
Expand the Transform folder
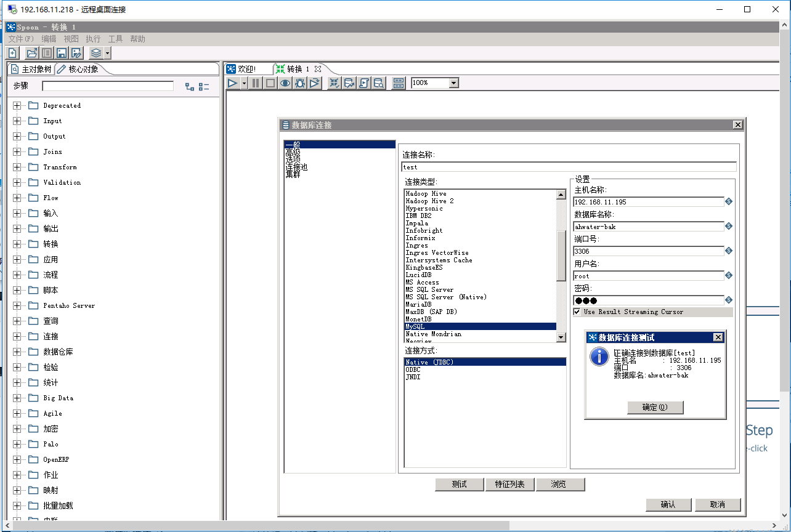17,167
